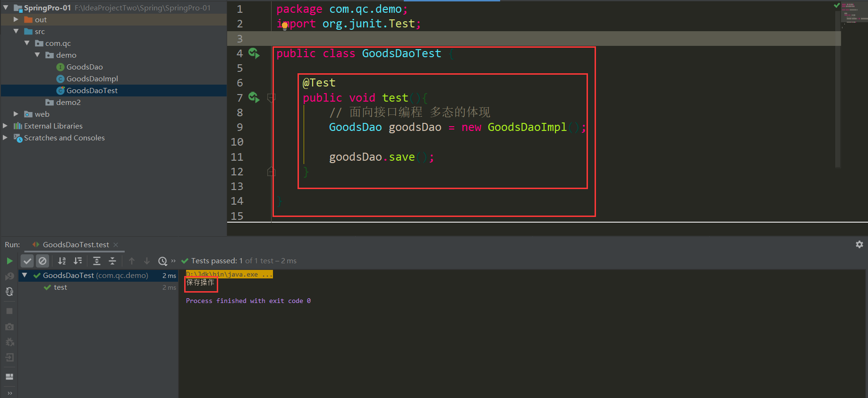Run test method from gutter on line 7
Image resolution: width=868 pixels, height=398 pixels.
254,98
